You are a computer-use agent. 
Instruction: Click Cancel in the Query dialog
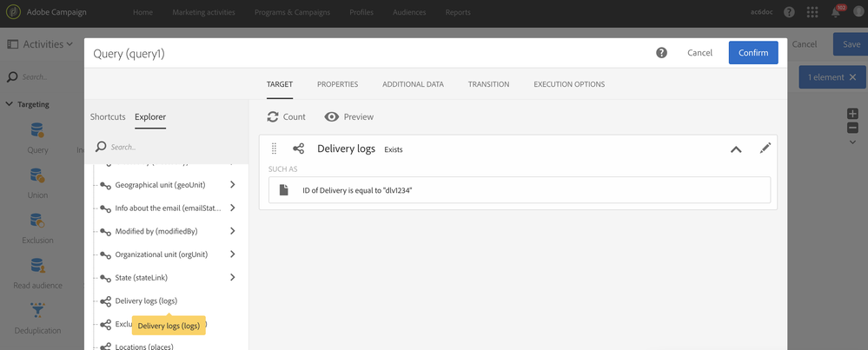(x=699, y=53)
